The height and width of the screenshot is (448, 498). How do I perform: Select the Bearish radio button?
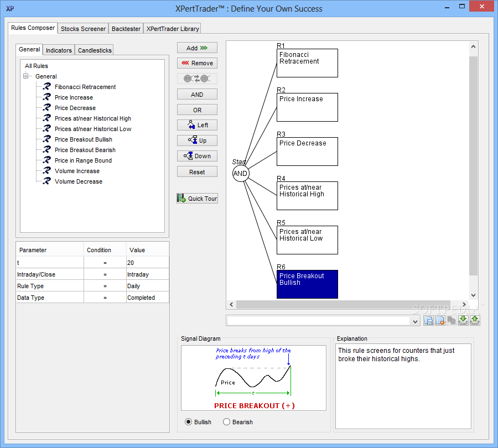226,421
